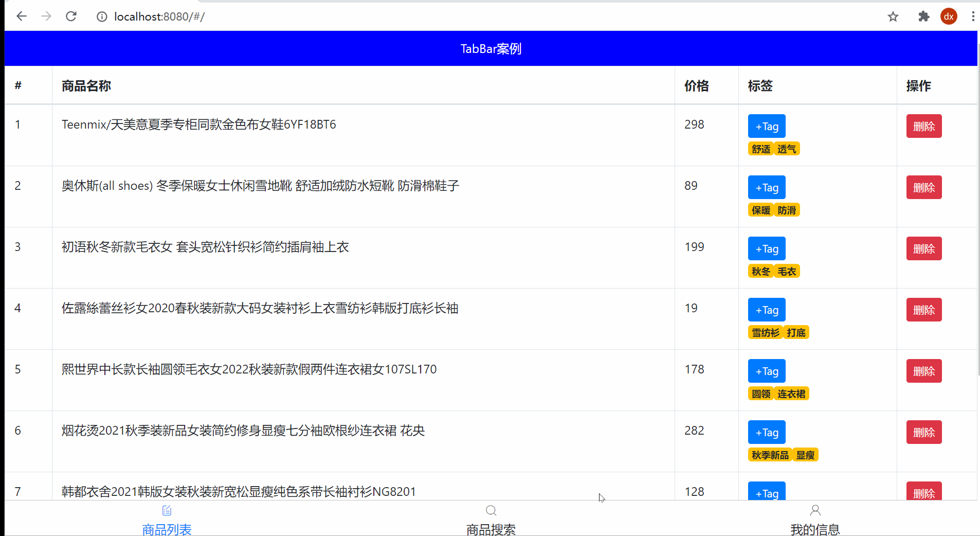This screenshot has width=980, height=536.
Task: Switch to the 商品搜索 tab
Action: tap(490, 528)
